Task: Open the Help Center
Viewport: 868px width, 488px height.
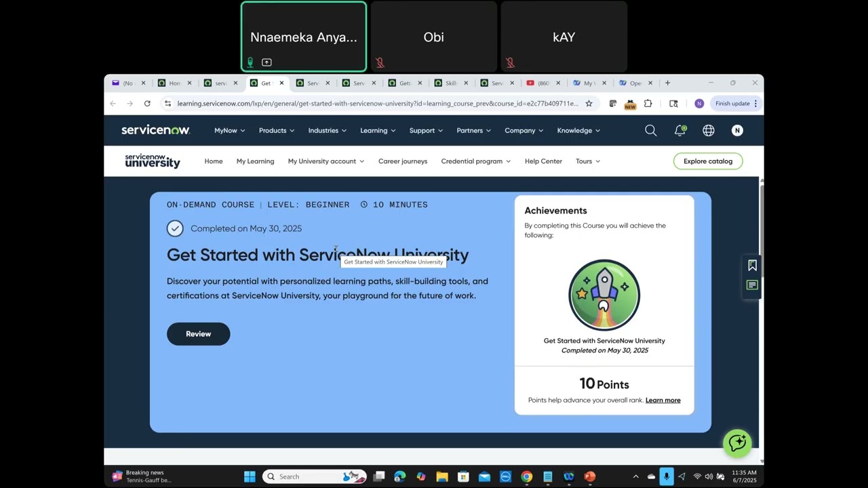Action: pyautogui.click(x=543, y=161)
